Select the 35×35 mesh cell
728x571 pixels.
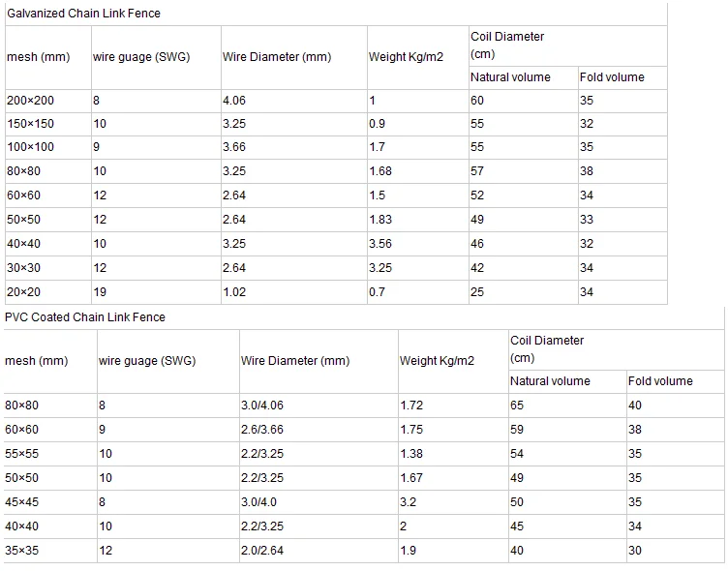(x=24, y=550)
